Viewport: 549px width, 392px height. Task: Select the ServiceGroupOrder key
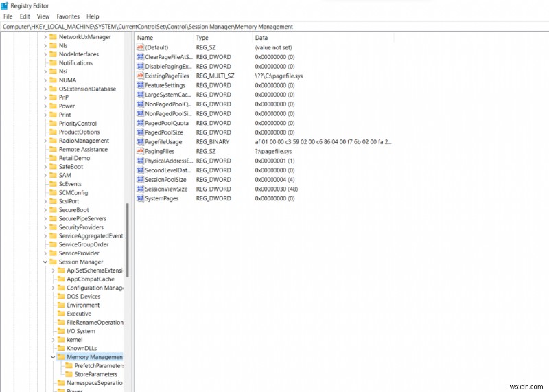pos(84,244)
